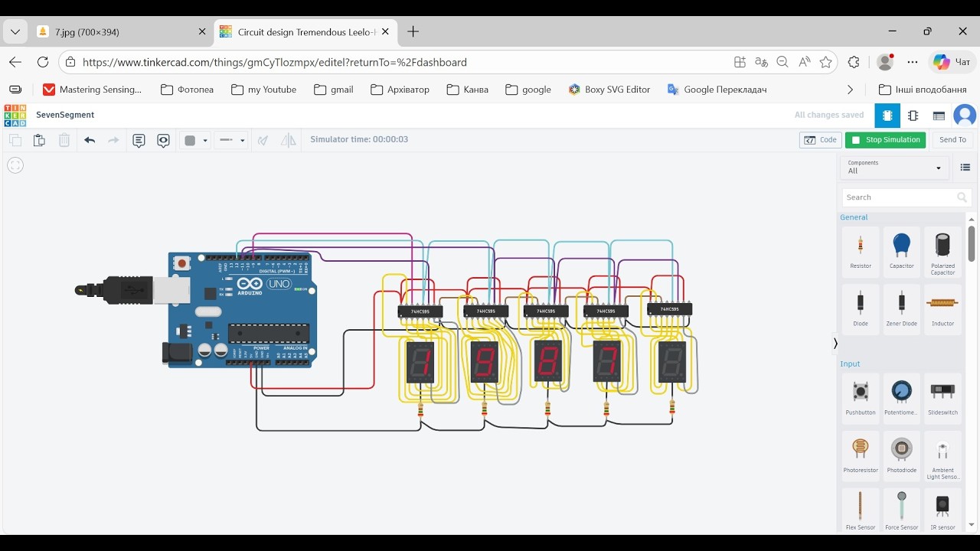
Task: Open the Tinkercad home logo
Action: click(15, 116)
